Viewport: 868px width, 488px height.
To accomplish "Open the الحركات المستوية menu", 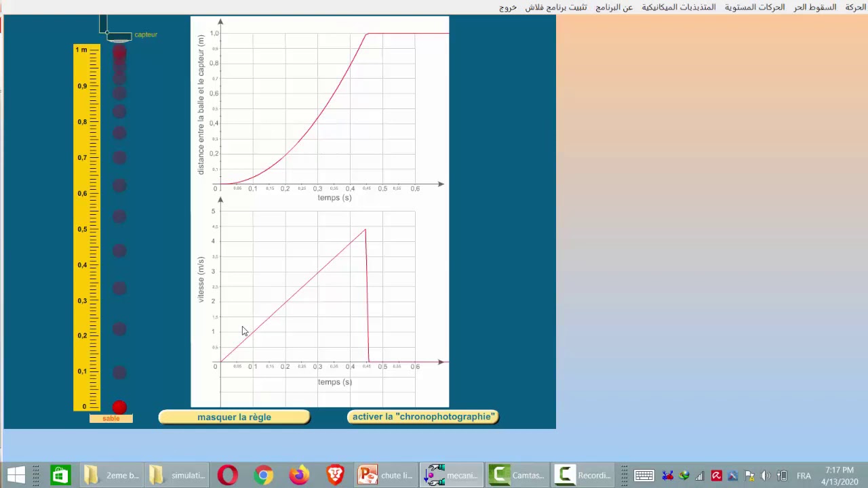I will pyautogui.click(x=755, y=7).
